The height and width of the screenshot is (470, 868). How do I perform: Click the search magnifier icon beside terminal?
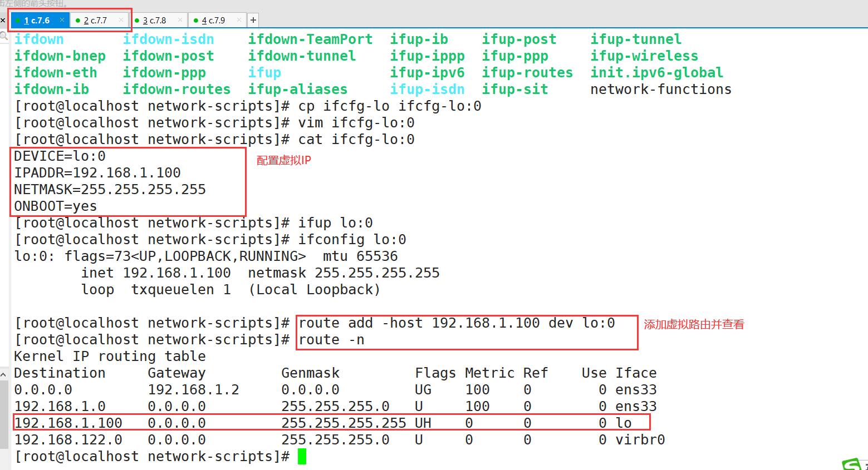4,37
